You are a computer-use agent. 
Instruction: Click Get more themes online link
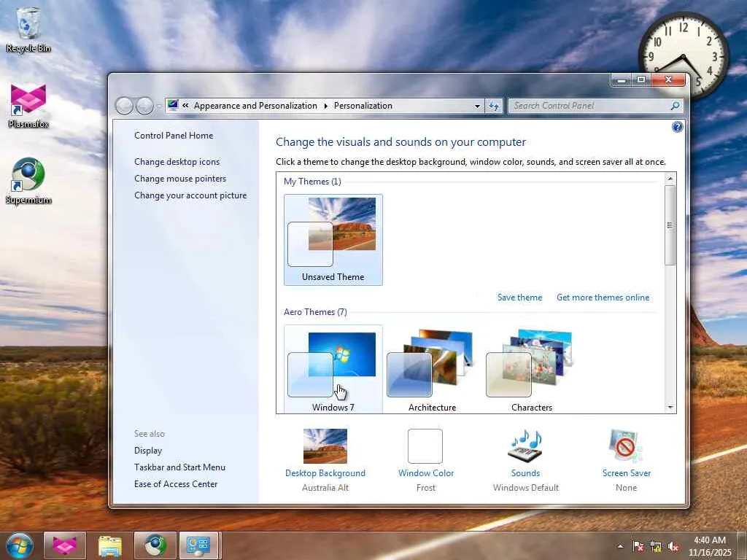[603, 297]
